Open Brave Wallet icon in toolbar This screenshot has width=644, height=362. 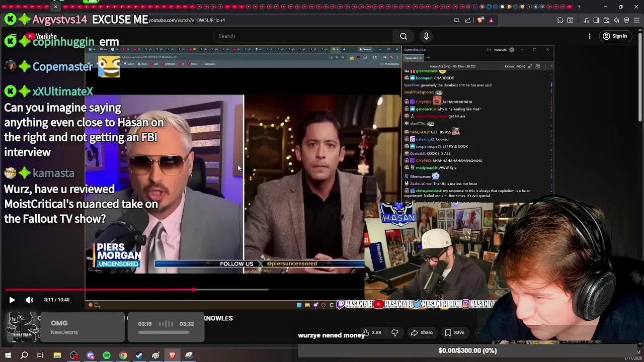606,20
